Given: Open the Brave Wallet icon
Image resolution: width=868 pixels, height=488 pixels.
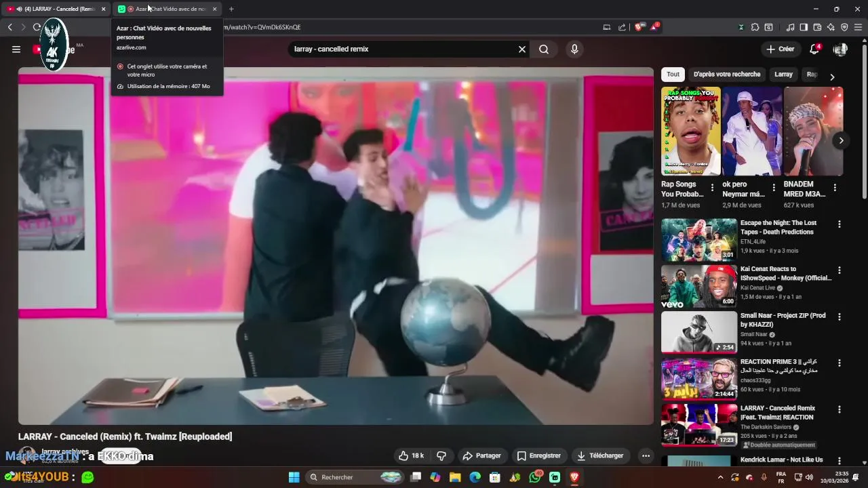Looking at the screenshot, I should (817, 27).
